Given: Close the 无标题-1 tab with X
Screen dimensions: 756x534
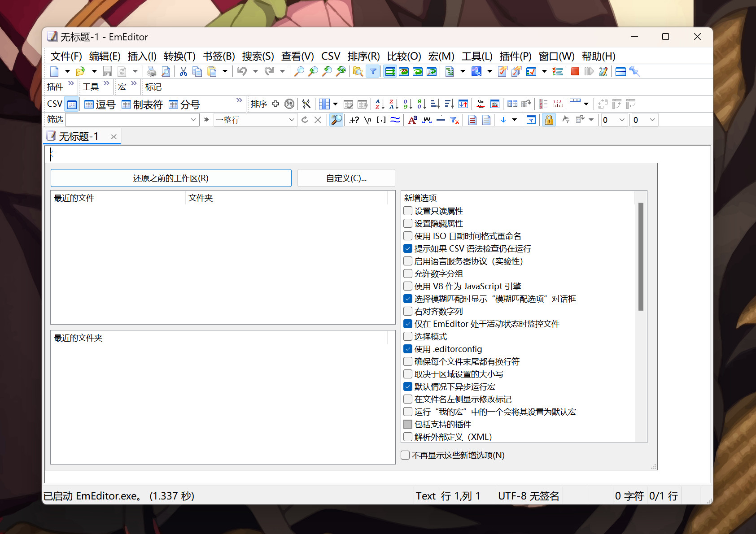Looking at the screenshot, I should 114,137.
